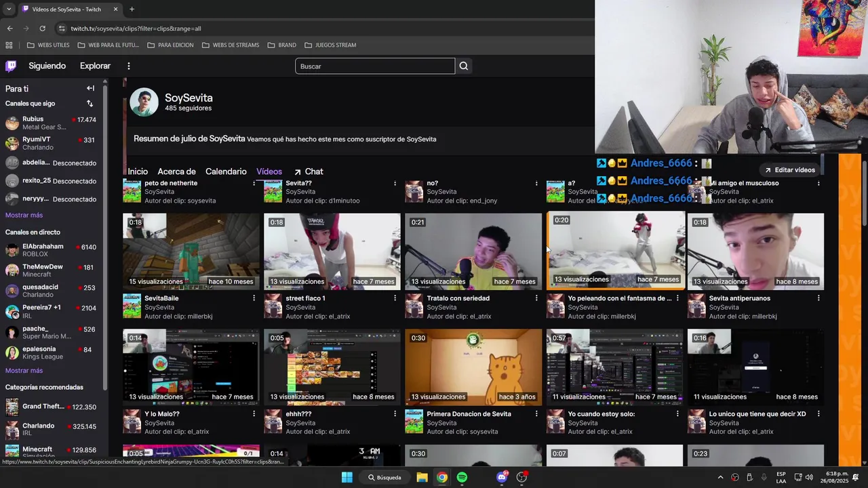Viewport: 868px width, 488px height.
Task: Open BRAND bookmark folder
Action: pyautogui.click(x=281, y=45)
